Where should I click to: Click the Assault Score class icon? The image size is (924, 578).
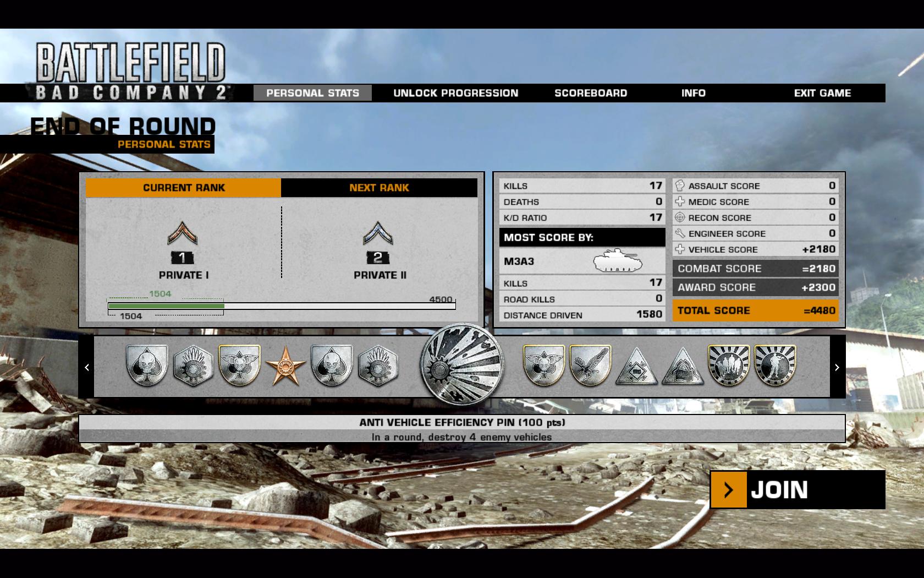(x=680, y=186)
